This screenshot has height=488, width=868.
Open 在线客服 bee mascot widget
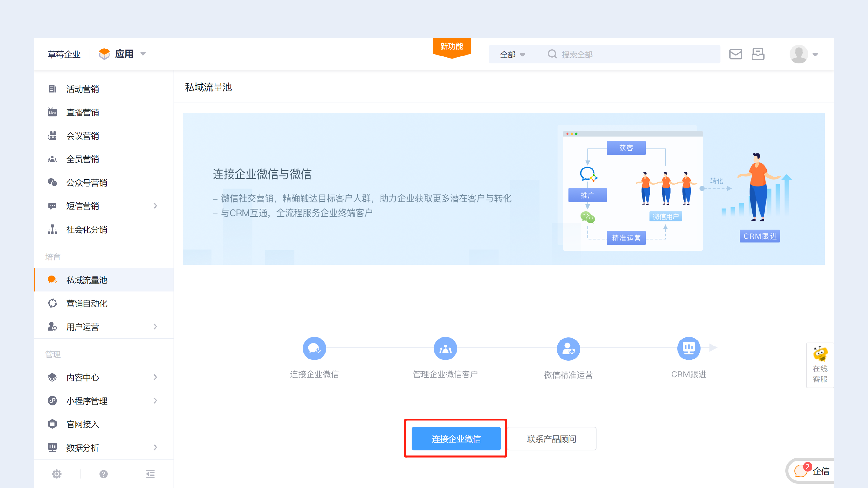(x=820, y=366)
